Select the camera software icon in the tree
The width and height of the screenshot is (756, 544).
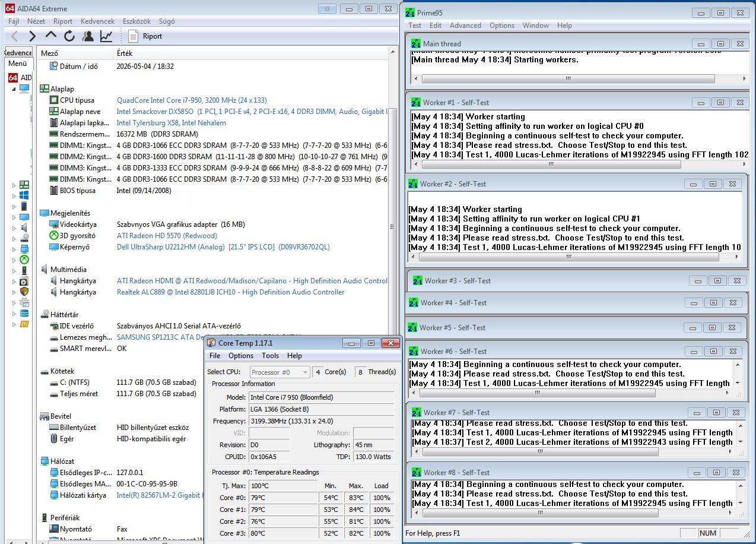pyautogui.click(x=24, y=281)
